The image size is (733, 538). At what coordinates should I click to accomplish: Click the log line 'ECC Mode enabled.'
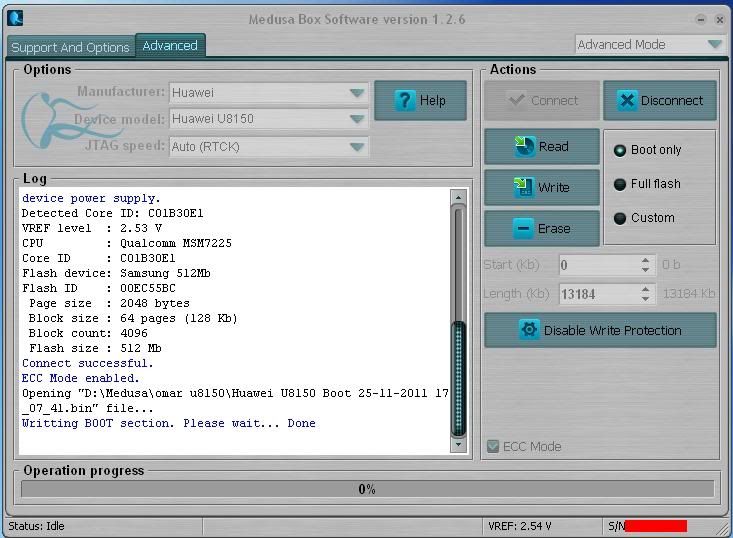point(80,378)
